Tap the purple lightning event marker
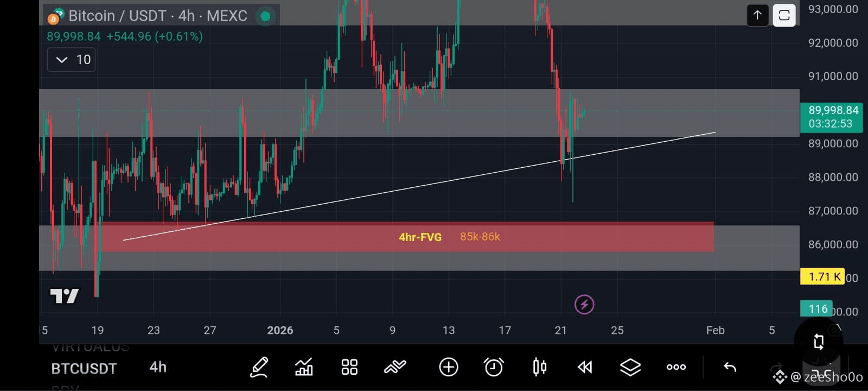The image size is (868, 391). [x=584, y=304]
